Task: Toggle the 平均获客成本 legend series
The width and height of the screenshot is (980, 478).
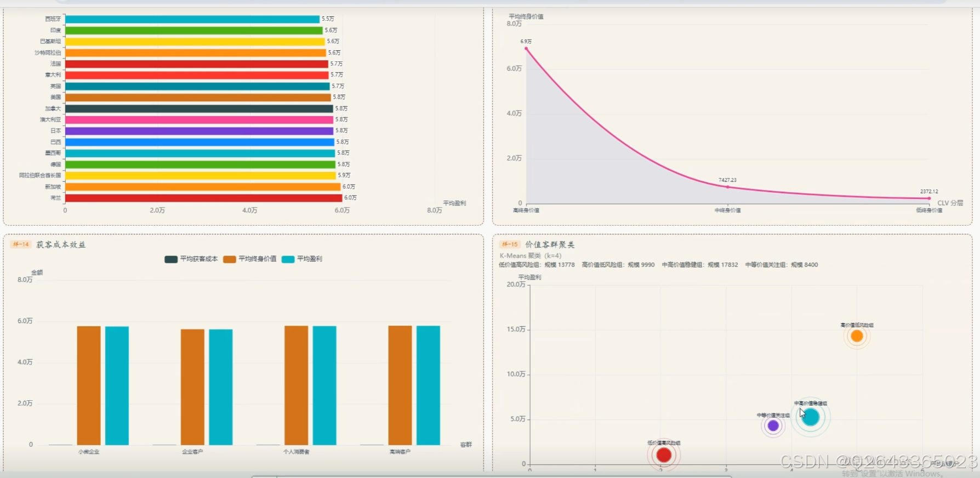Action: [x=191, y=259]
